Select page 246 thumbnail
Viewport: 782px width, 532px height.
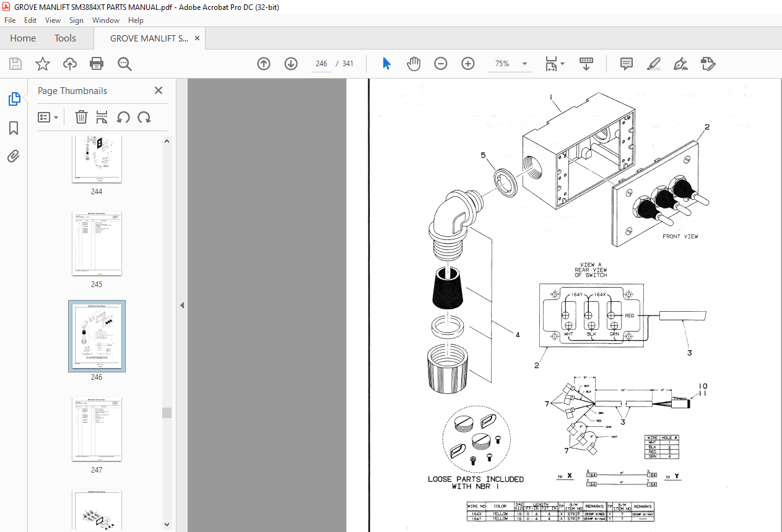[97, 336]
